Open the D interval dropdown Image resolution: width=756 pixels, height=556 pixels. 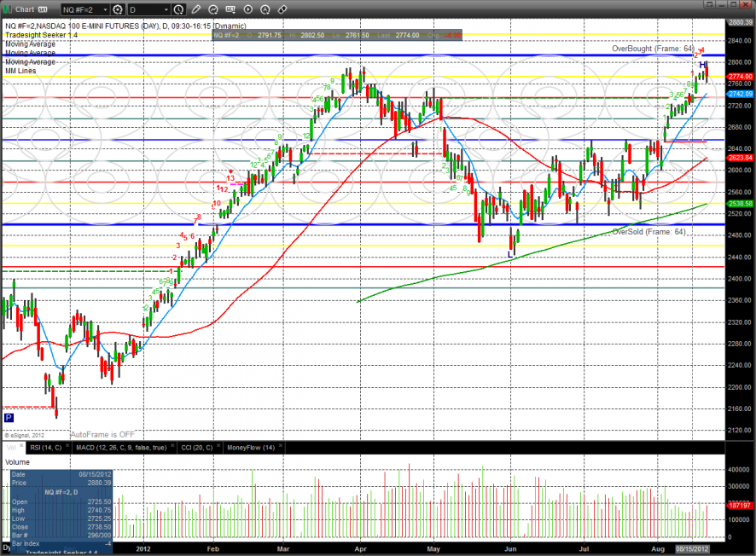pos(166,9)
